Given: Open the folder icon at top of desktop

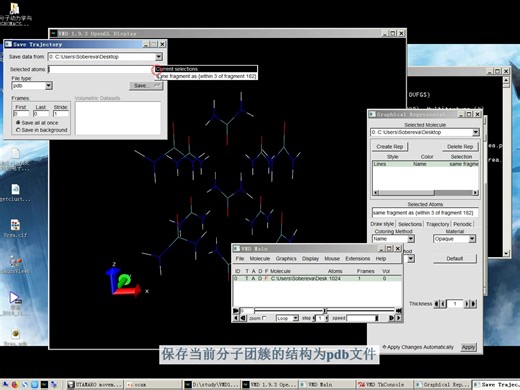Looking at the screenshot, I should pyautogui.click(x=15, y=13).
